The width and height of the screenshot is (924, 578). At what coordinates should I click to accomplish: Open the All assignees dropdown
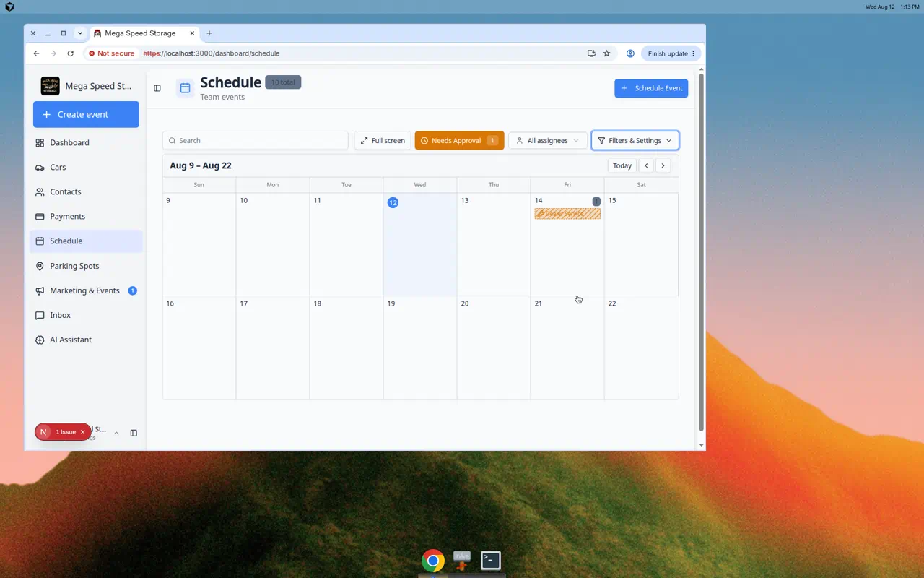548,140
